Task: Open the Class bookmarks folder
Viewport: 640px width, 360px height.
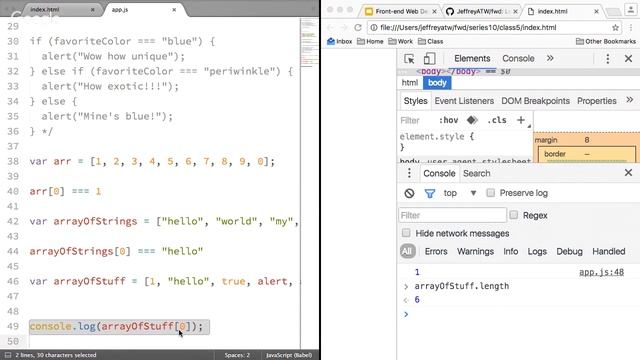Action: (x=430, y=41)
